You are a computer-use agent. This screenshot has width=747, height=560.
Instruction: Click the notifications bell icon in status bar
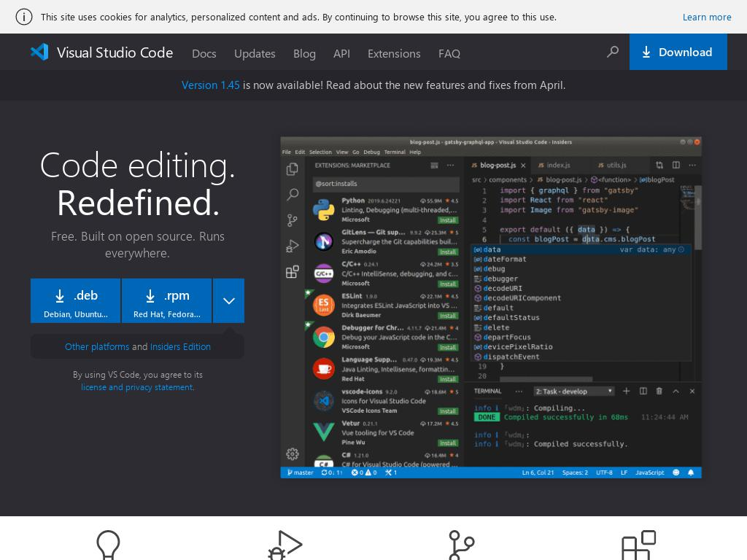coord(691,472)
